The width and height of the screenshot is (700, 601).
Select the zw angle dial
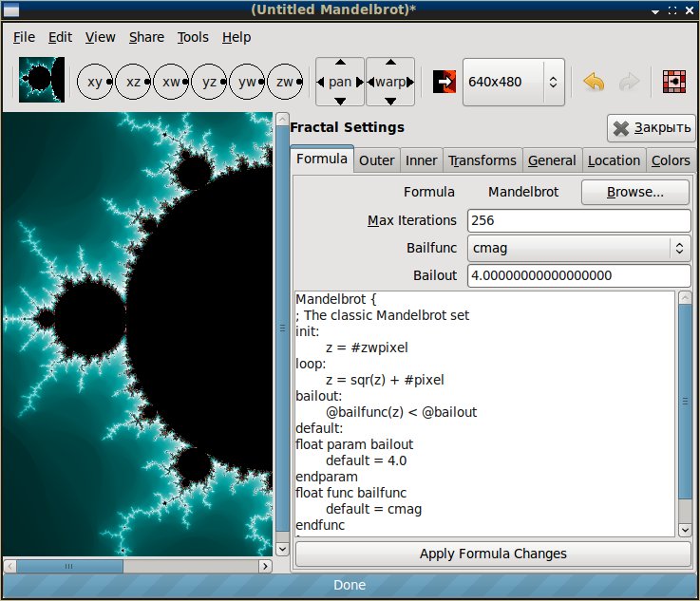[x=285, y=82]
